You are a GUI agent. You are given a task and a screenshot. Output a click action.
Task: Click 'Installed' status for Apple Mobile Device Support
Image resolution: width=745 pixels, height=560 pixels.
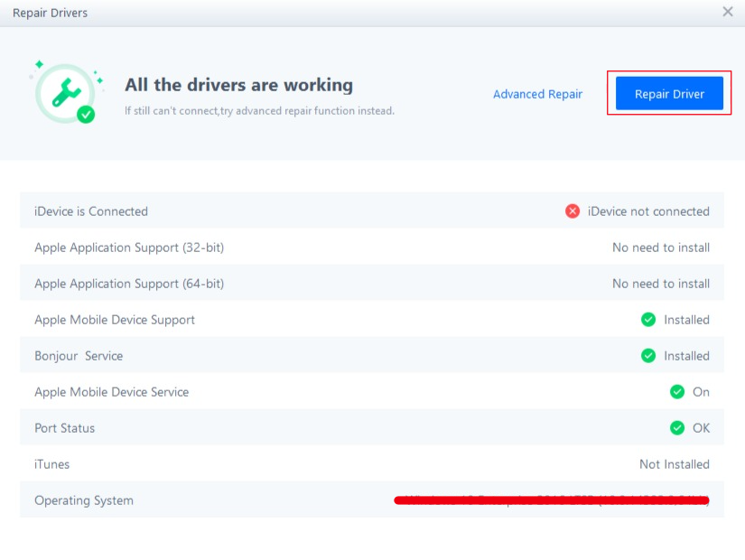pos(686,320)
